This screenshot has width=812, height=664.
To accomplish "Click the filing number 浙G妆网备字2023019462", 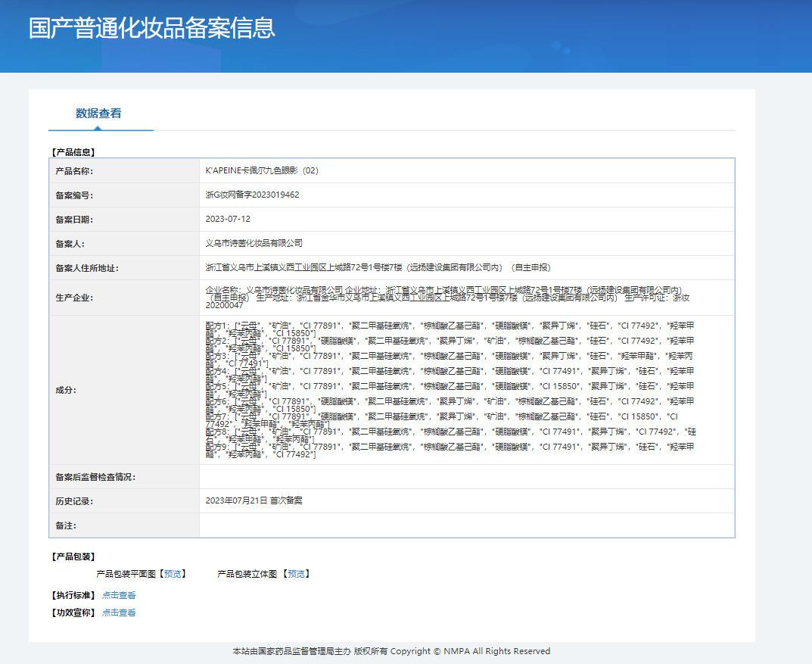I will point(252,195).
